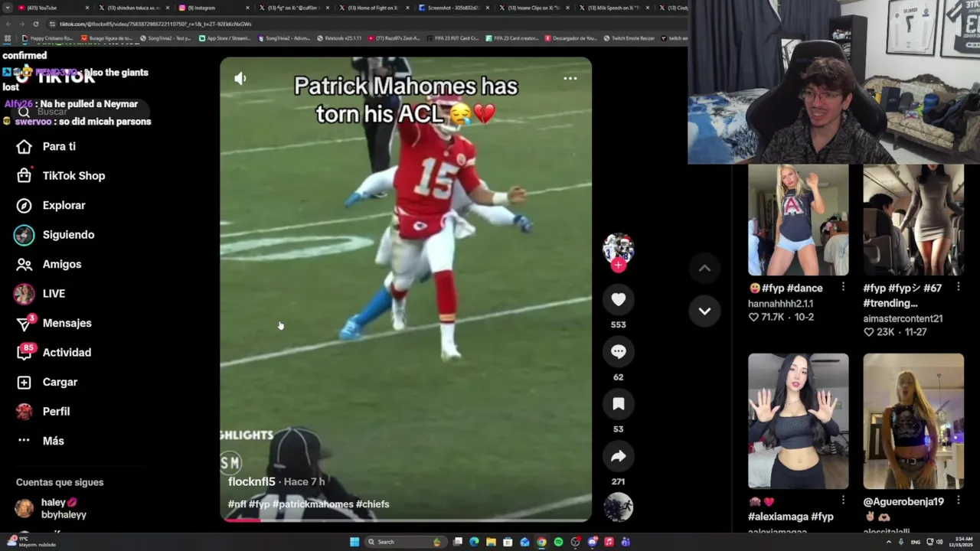
Task: Open Discord from the taskbar
Action: point(592,542)
